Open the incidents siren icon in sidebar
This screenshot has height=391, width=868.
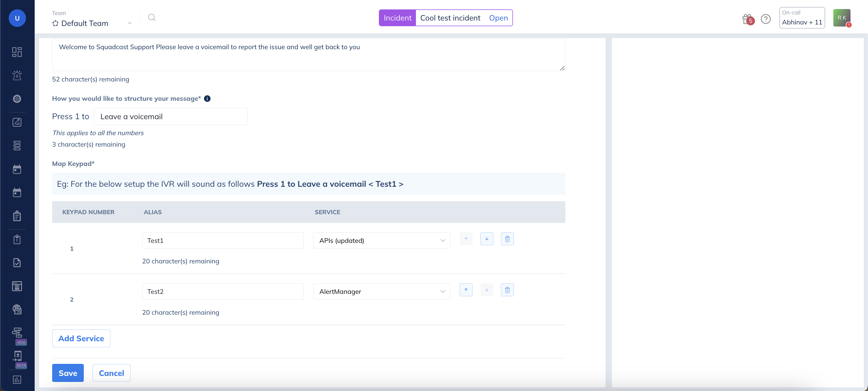(x=17, y=75)
